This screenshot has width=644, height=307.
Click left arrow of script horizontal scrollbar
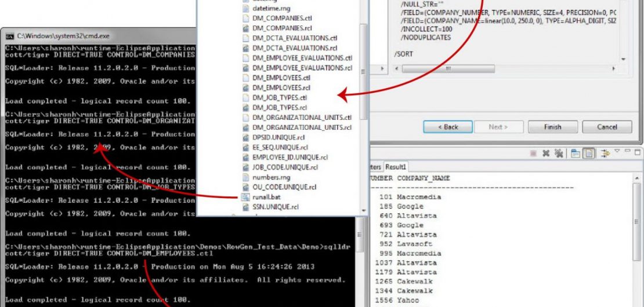(x=397, y=68)
